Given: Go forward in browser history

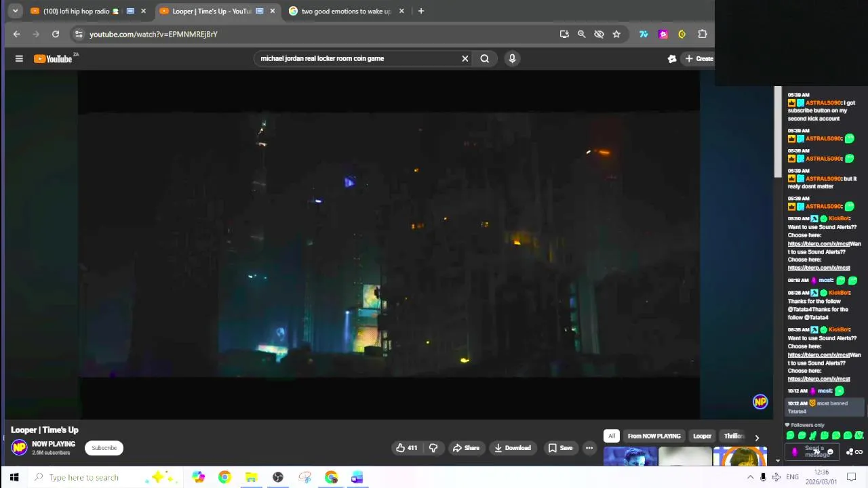Looking at the screenshot, I should 36,34.
